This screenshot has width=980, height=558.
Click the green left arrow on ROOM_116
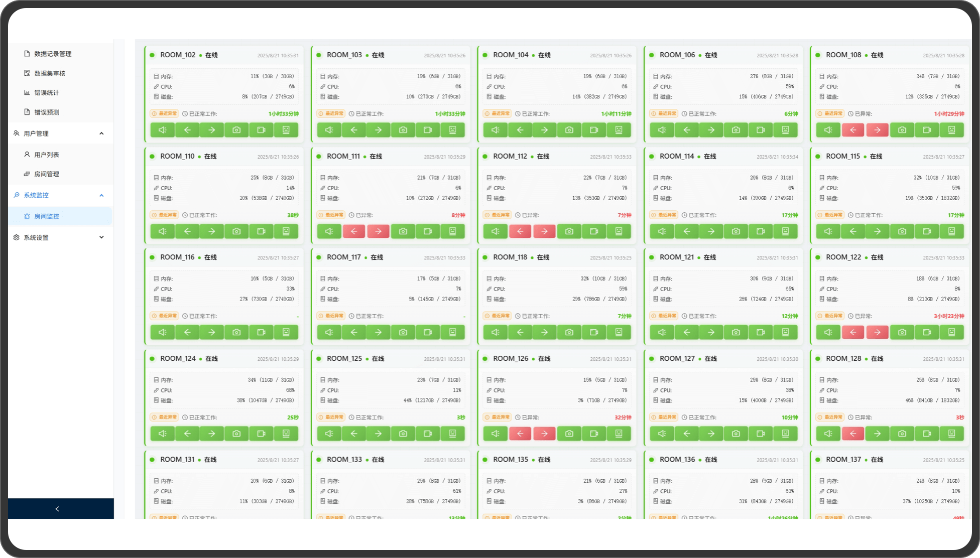pyautogui.click(x=187, y=332)
